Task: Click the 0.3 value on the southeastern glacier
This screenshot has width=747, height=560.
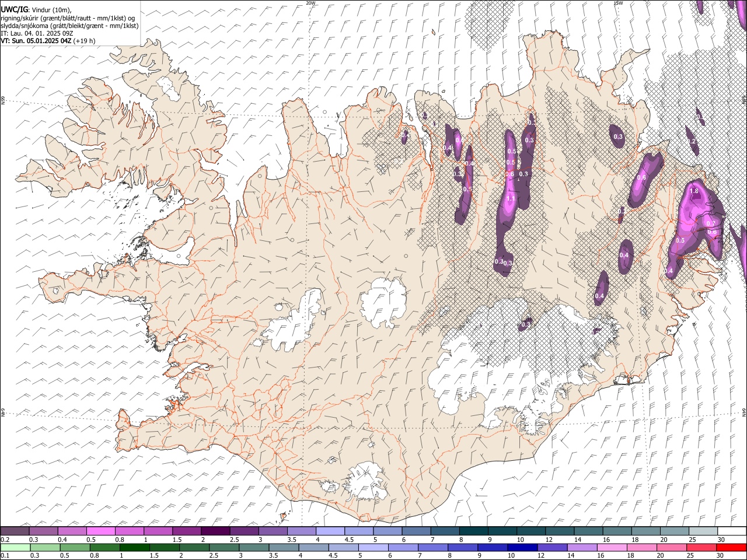Action: coord(526,324)
